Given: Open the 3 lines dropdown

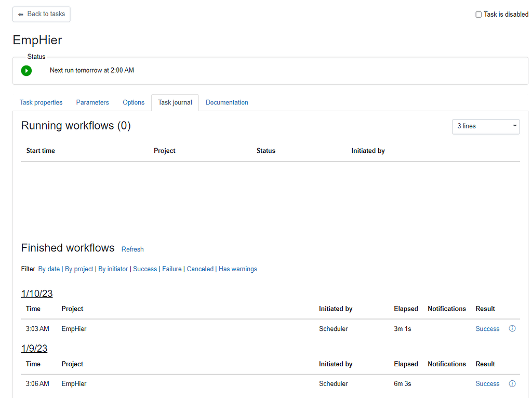Looking at the screenshot, I should 486,126.
